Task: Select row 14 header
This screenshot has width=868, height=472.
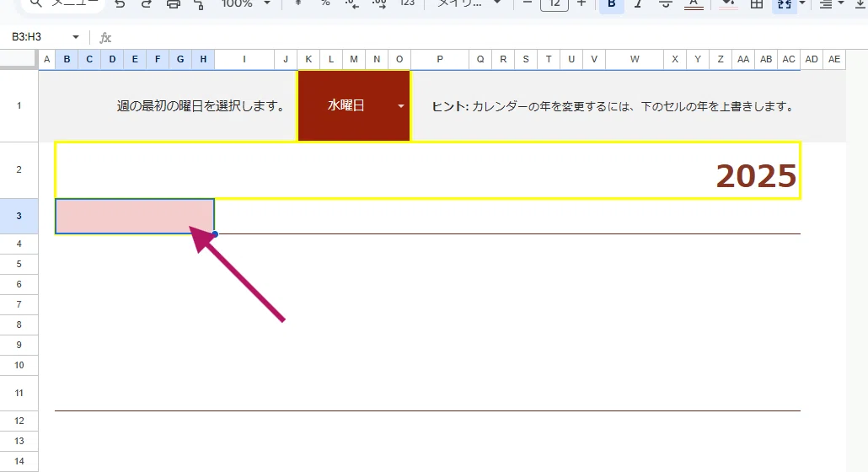Action: tap(19, 461)
